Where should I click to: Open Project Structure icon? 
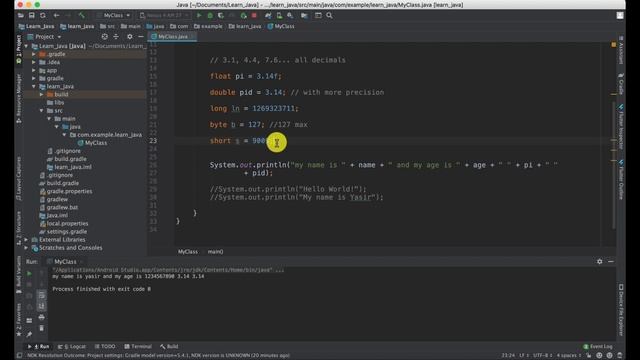pos(304,16)
